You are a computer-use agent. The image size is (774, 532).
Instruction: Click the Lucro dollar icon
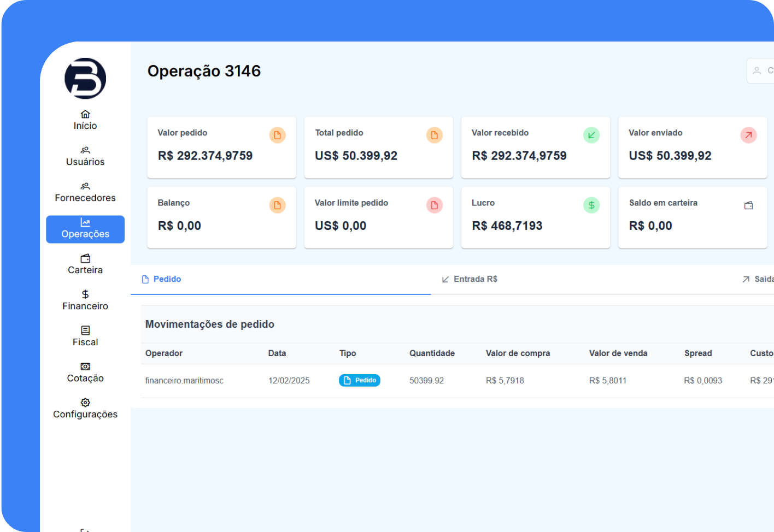coord(591,205)
